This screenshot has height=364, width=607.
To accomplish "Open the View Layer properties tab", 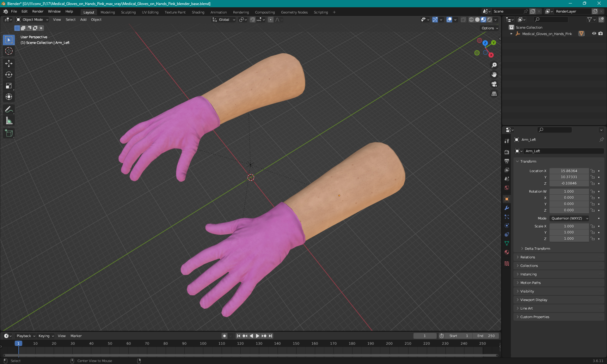I will point(507,170).
